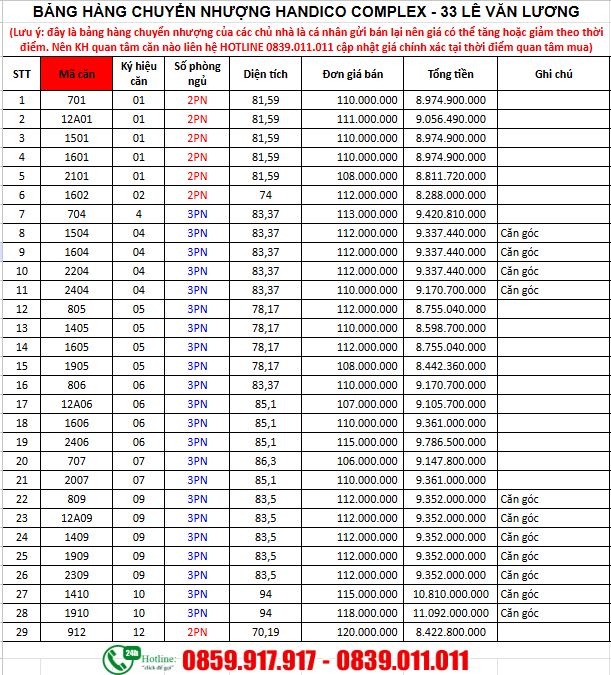Click the "Ghi chú" column header
This screenshot has width=611, height=675.
pyautogui.click(x=552, y=75)
